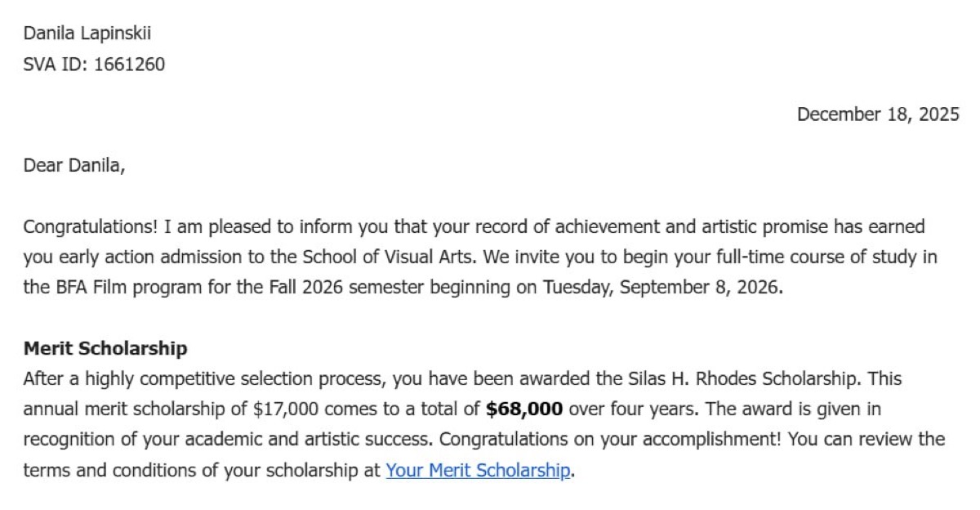
Task: Click the word Congratulations! opening the first paragraph
Action: [x=91, y=227]
